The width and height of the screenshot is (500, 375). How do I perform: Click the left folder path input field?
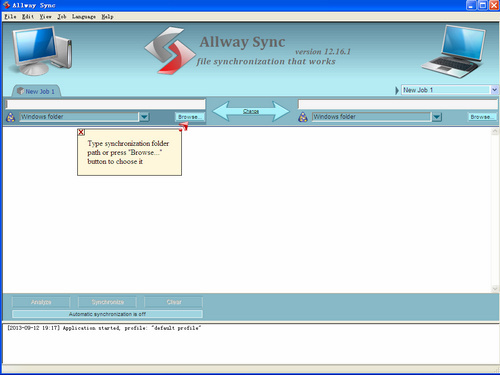point(105,104)
